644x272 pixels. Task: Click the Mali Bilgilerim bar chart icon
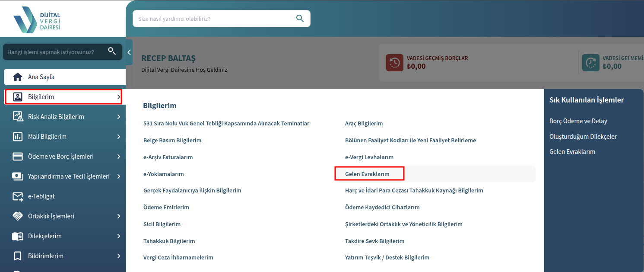[x=18, y=137]
